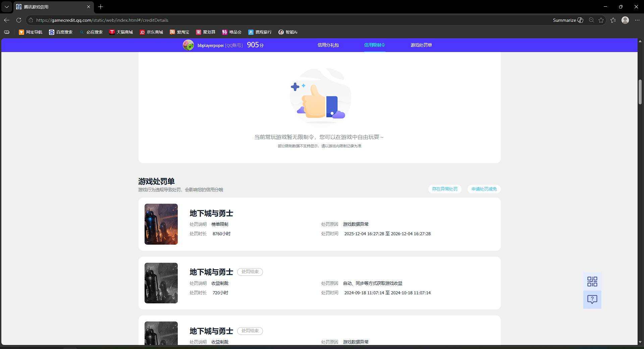Click 自动、同步等方式获取游戏收益 reason text
This screenshot has height=349, width=644.
coord(373,283)
